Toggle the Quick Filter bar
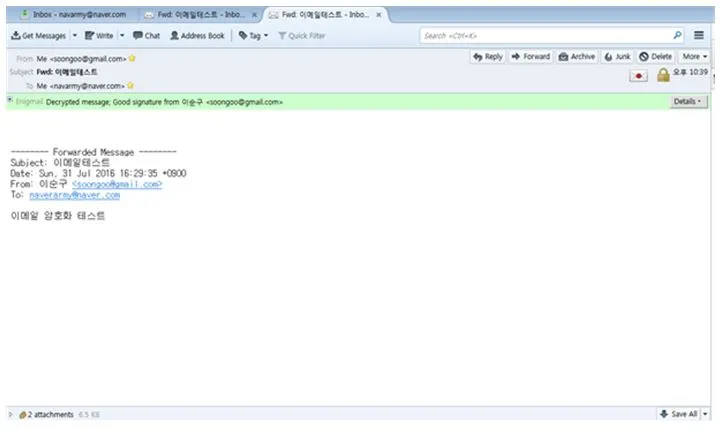720x430 pixels. 302,35
